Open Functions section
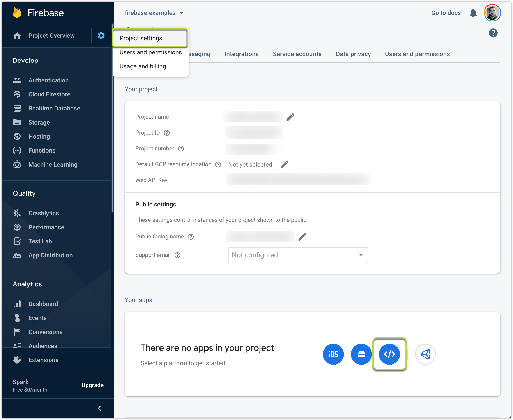 click(42, 150)
